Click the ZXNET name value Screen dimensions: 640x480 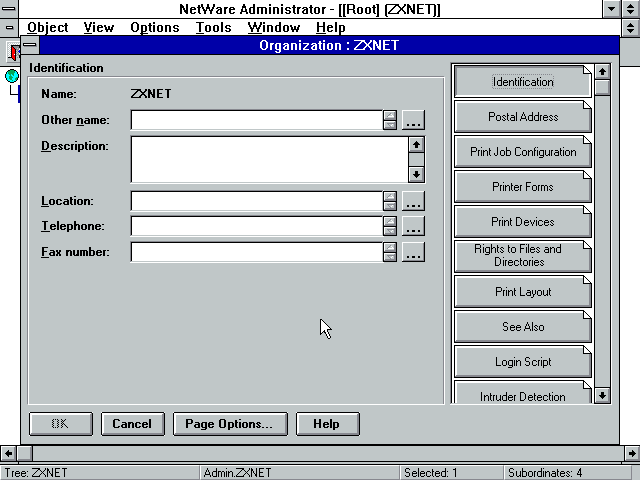click(x=151, y=94)
